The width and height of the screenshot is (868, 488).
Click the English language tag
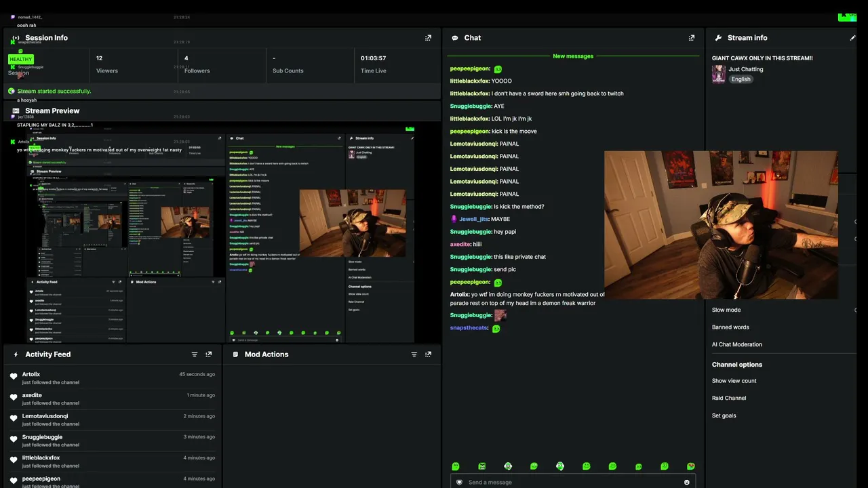click(741, 79)
